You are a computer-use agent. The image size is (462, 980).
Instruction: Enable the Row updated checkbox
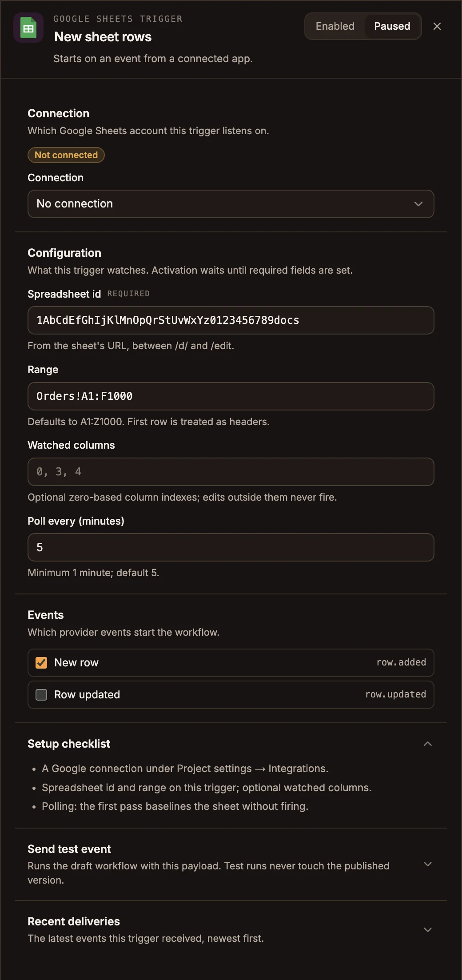click(x=41, y=695)
